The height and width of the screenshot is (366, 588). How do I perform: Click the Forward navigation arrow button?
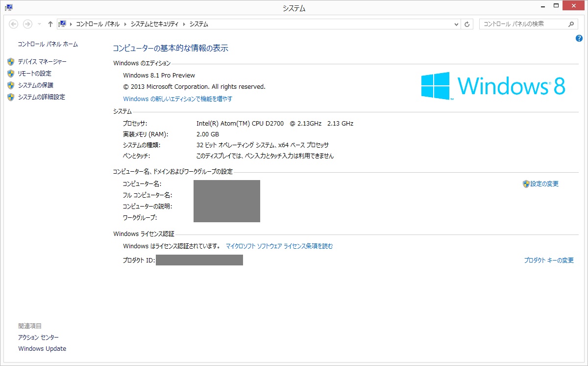click(27, 24)
